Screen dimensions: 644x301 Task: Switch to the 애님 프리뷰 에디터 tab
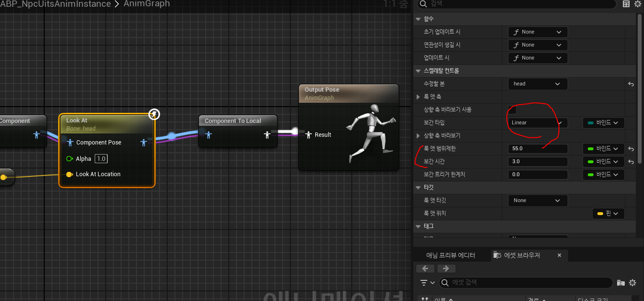(450, 255)
